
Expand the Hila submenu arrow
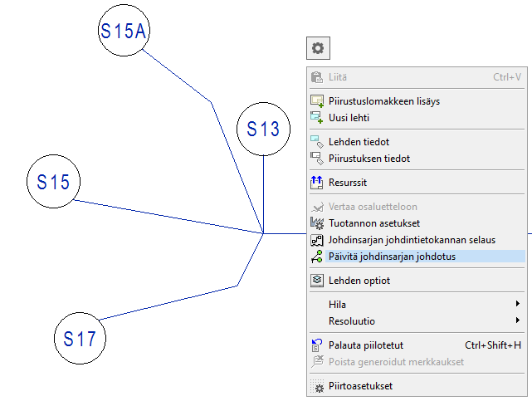pos(518,305)
